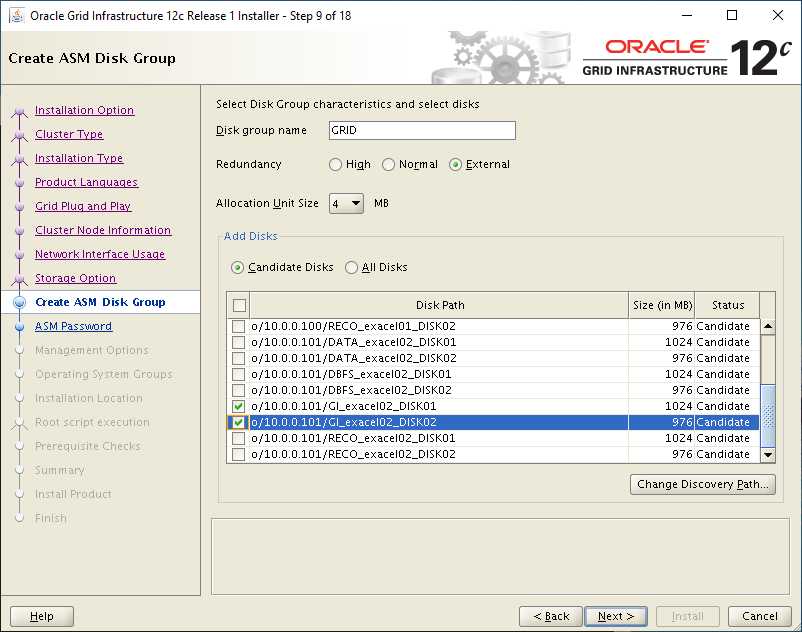Click the Java installer icon in title bar
Image resolution: width=802 pixels, height=632 pixels.
(17, 15)
